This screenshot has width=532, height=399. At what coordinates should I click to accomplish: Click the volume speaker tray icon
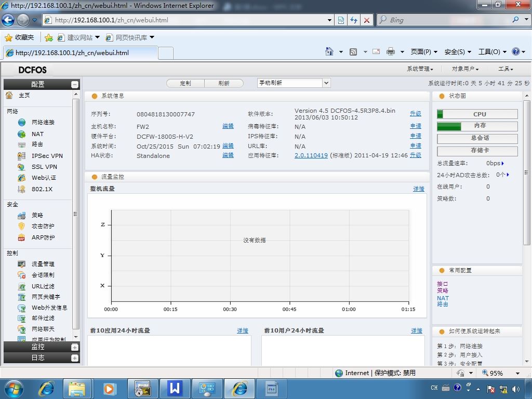point(516,389)
